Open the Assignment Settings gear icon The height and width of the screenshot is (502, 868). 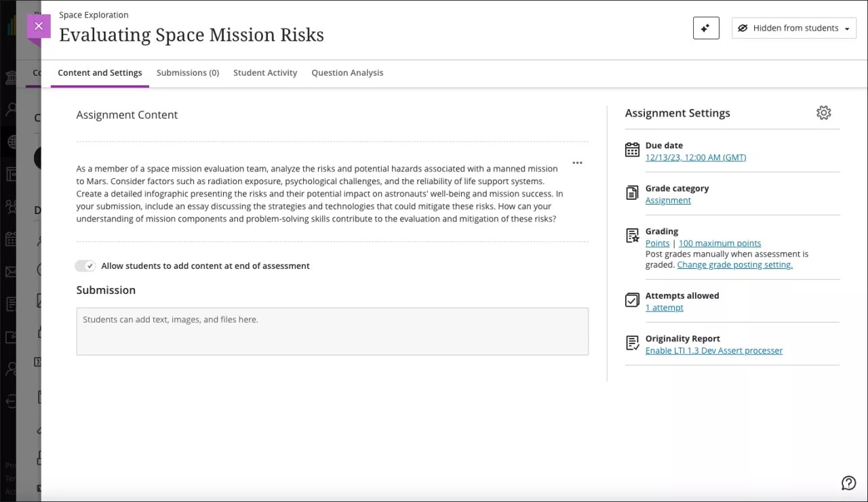[x=823, y=112]
